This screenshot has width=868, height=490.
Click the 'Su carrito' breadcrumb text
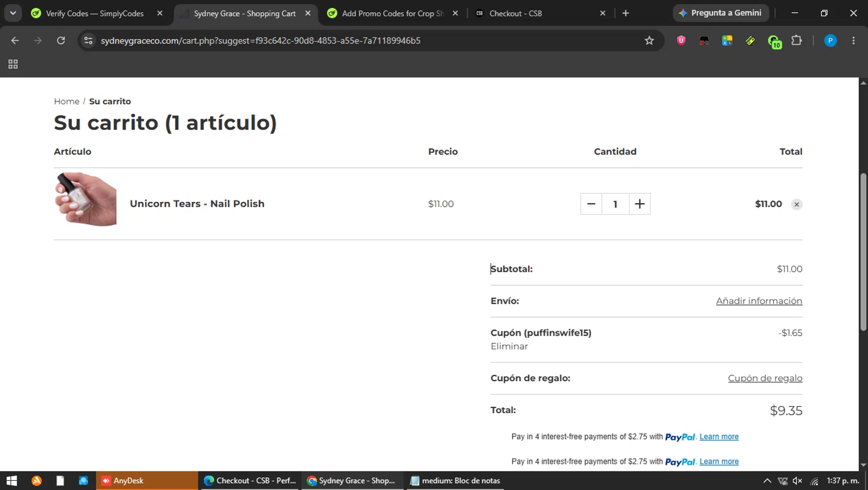[110, 101]
